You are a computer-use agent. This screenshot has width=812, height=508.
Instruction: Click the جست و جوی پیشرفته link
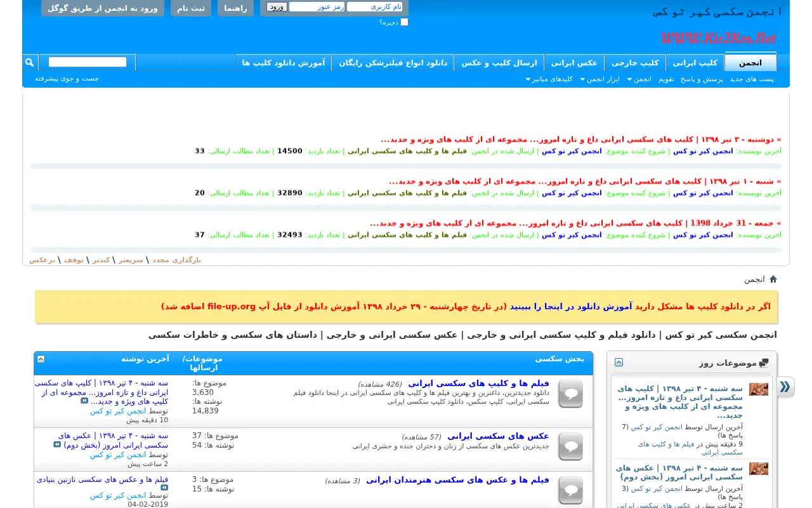[67, 79]
